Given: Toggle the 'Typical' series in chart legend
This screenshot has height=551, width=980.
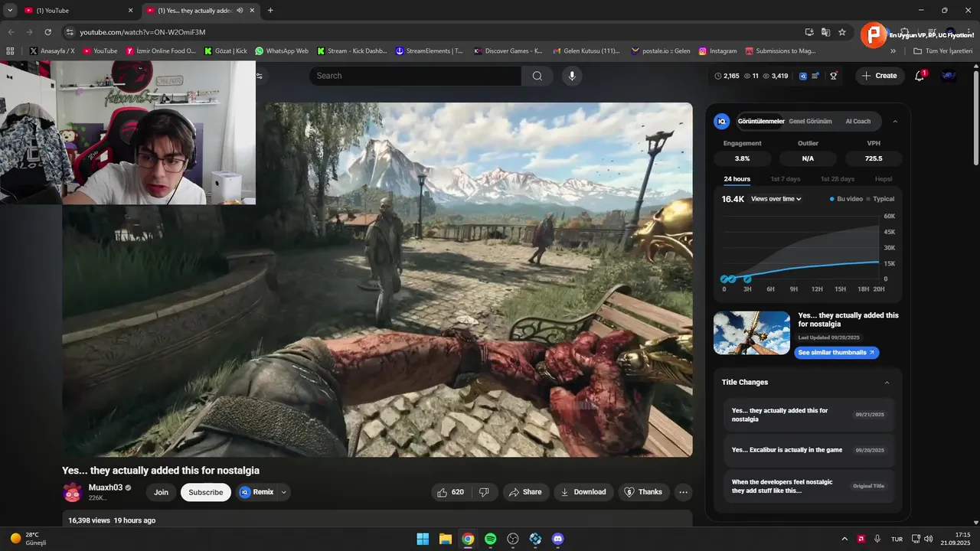Looking at the screenshot, I should pos(880,199).
